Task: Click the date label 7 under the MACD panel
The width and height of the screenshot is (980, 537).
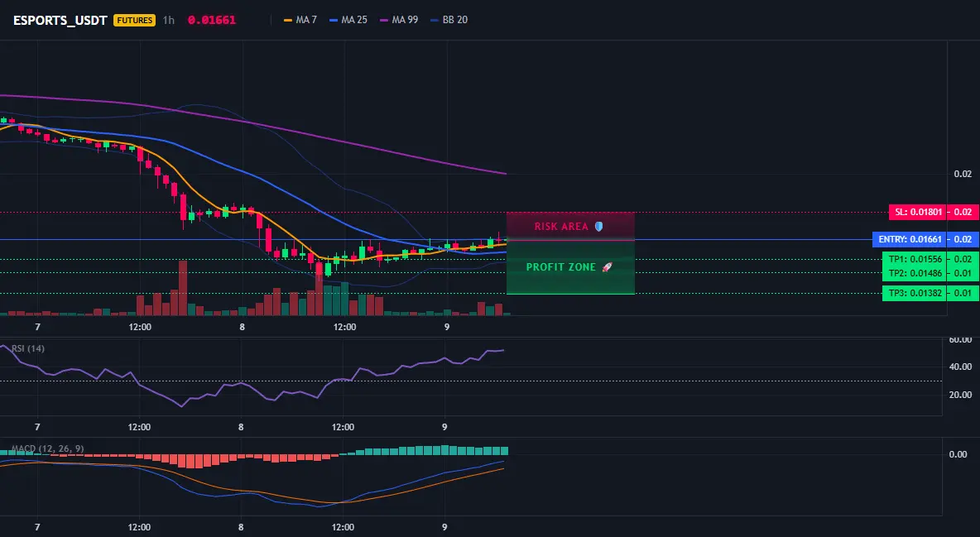Action: click(x=37, y=527)
